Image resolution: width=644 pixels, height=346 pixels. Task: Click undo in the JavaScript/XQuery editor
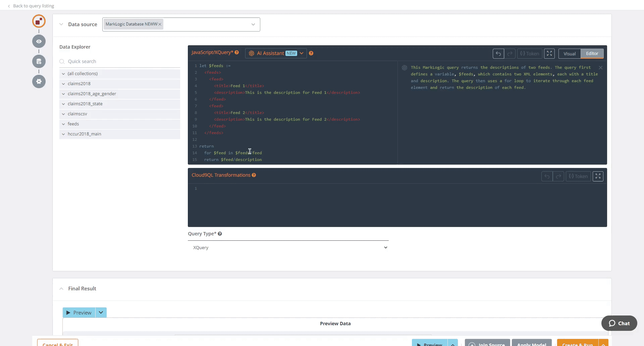click(498, 54)
